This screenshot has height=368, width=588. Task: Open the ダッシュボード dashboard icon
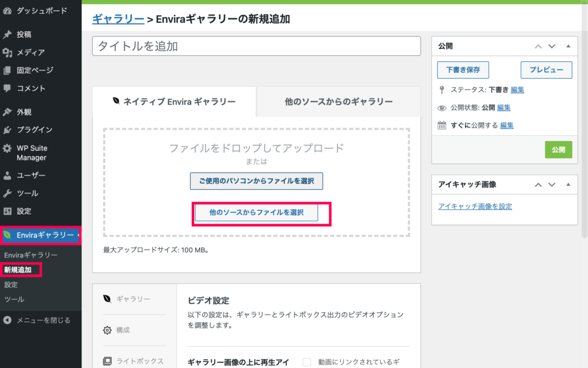pos(7,11)
